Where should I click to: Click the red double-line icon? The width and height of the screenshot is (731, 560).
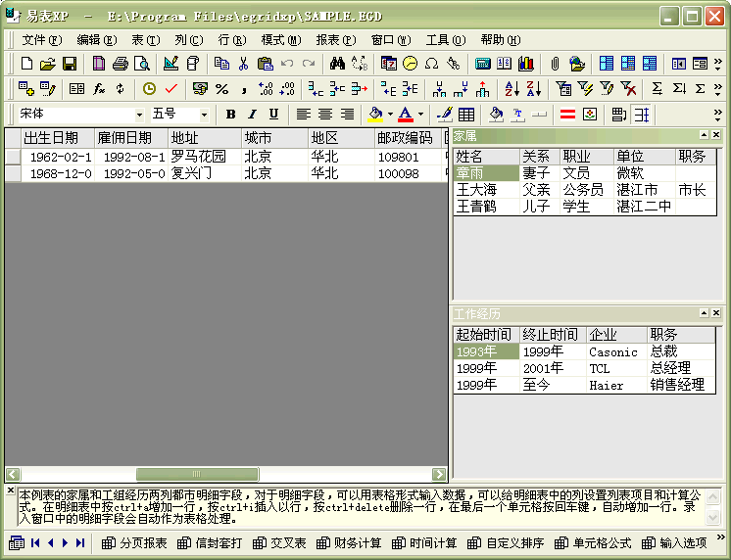click(x=567, y=115)
